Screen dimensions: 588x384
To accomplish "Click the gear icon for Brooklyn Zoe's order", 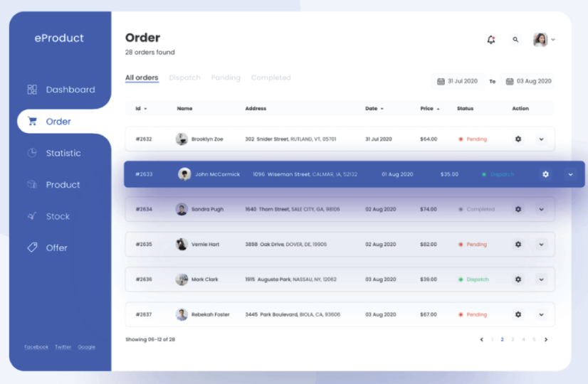I will pyautogui.click(x=518, y=139).
